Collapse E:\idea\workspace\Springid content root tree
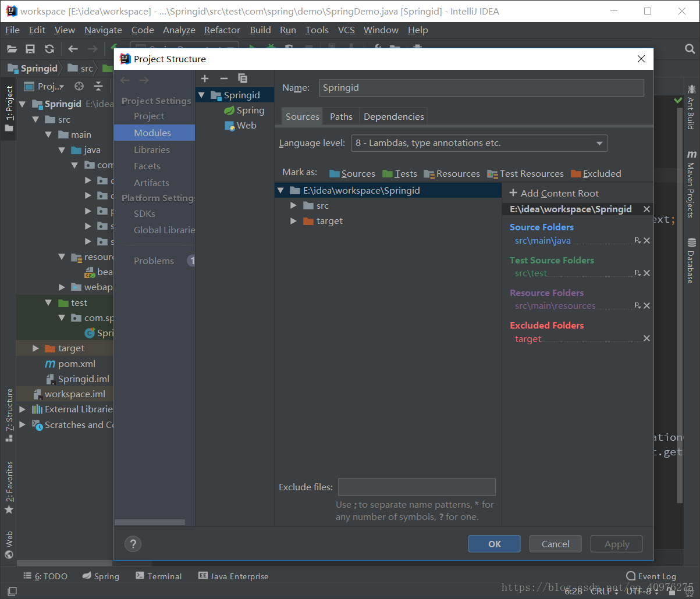 [x=281, y=190]
